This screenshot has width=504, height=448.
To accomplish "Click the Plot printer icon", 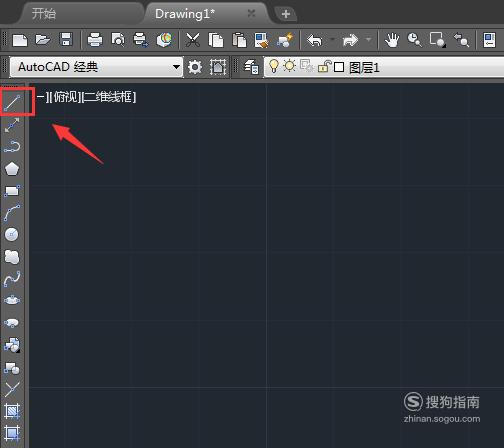I will [95, 40].
